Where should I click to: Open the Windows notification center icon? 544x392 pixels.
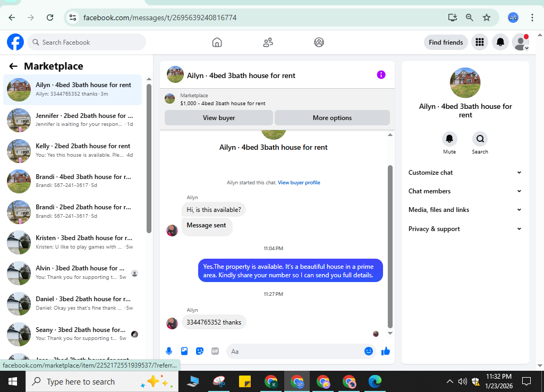pyautogui.click(x=526, y=381)
